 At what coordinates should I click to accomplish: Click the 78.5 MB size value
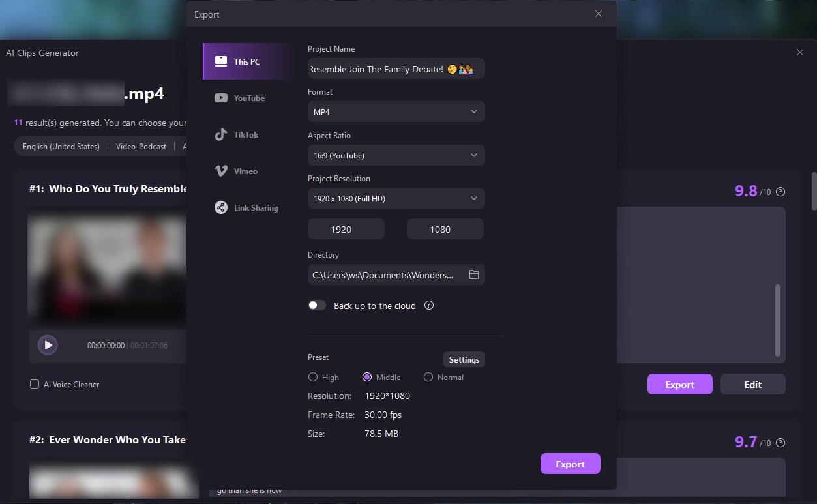click(x=381, y=434)
